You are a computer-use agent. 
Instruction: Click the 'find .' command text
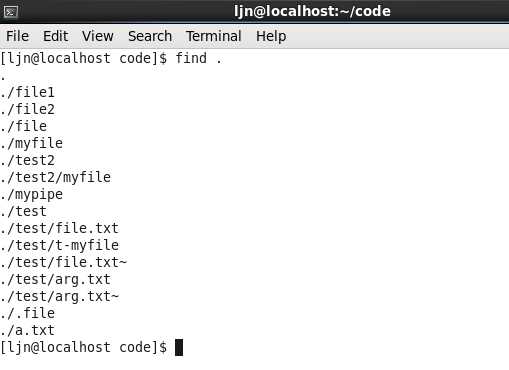199,58
